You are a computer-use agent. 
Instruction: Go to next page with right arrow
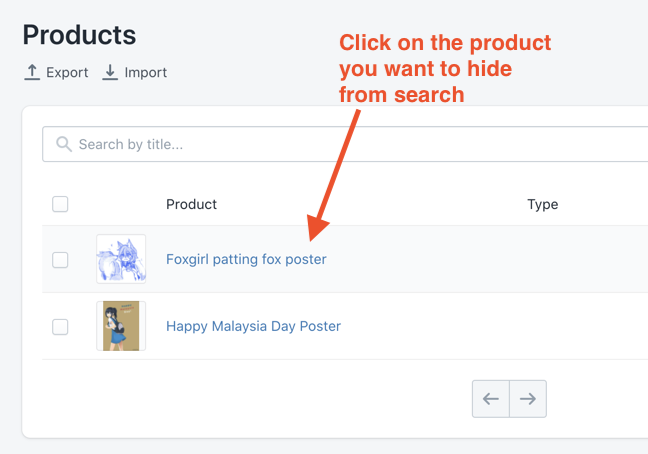pyautogui.click(x=528, y=399)
